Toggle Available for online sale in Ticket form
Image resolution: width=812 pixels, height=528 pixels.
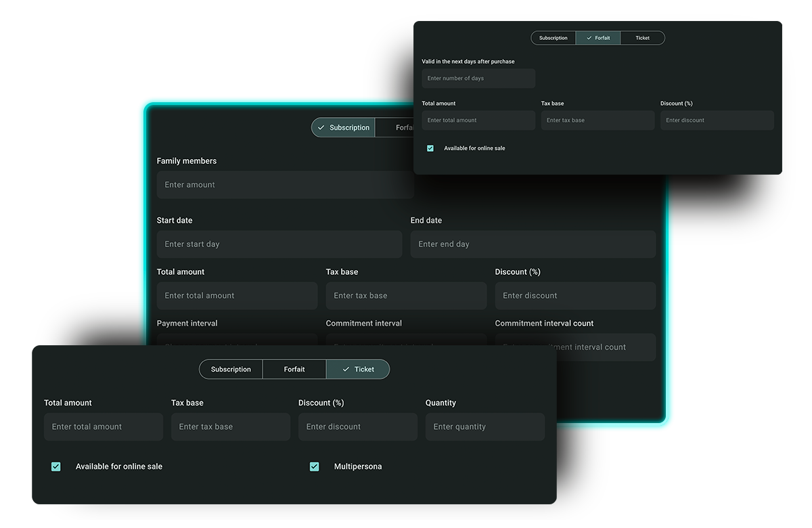[56, 466]
